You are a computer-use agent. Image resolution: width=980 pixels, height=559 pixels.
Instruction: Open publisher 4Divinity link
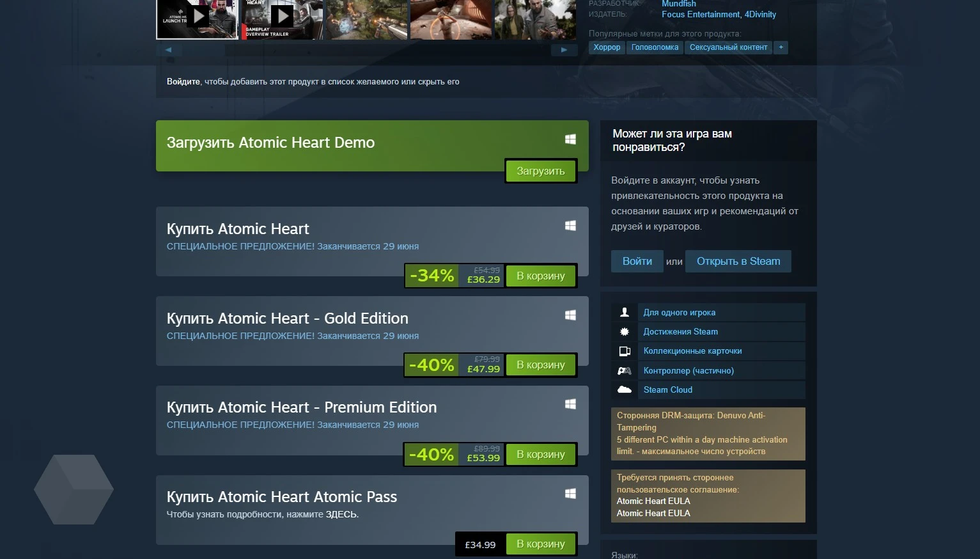click(x=760, y=14)
